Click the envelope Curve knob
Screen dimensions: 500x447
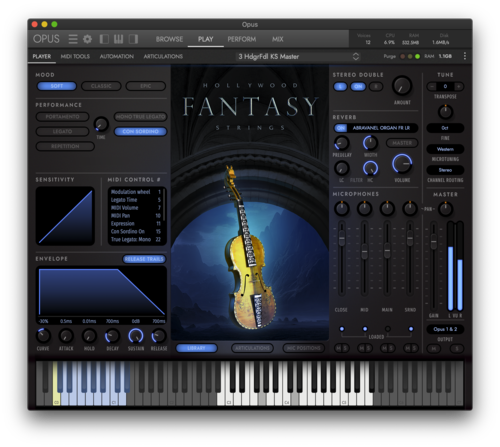click(x=43, y=336)
